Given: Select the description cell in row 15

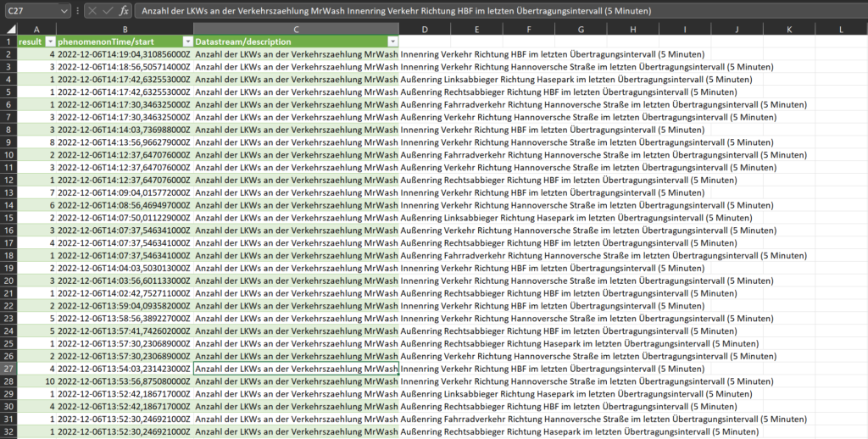Looking at the screenshot, I should point(296,218).
